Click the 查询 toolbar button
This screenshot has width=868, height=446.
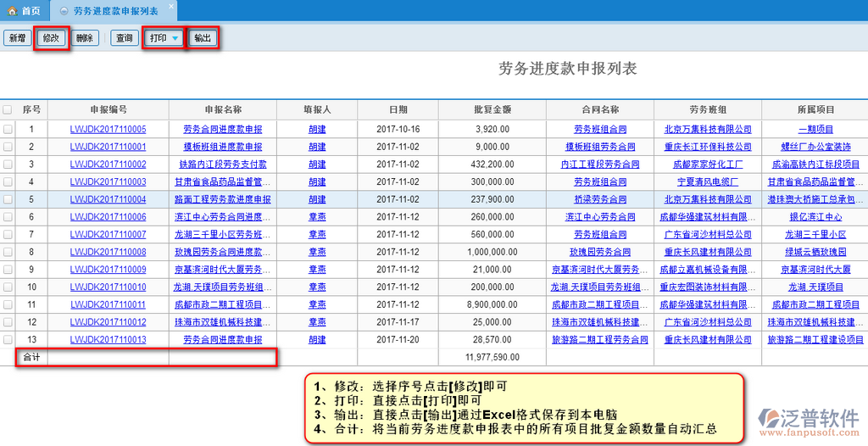(x=125, y=38)
